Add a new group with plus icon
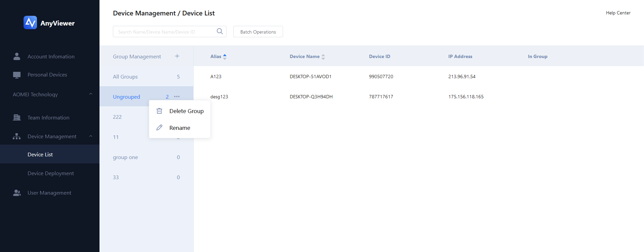 (177, 56)
